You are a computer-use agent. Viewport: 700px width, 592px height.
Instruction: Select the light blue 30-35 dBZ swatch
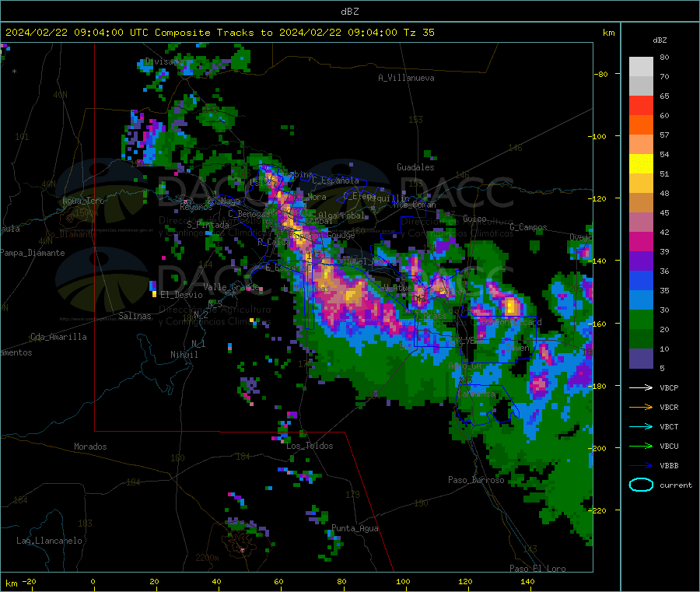click(x=641, y=300)
